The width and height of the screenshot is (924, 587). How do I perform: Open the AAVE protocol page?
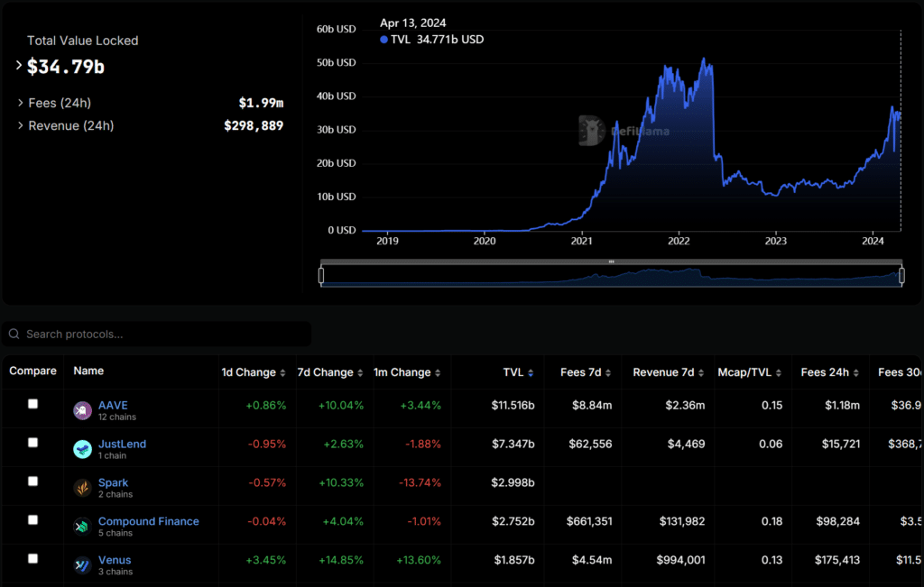(x=113, y=405)
